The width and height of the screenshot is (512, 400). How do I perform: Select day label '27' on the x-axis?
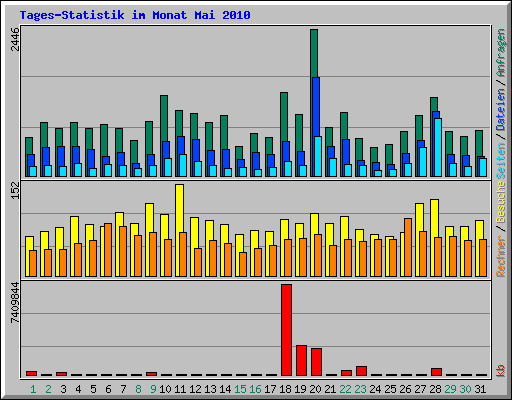click(x=420, y=389)
